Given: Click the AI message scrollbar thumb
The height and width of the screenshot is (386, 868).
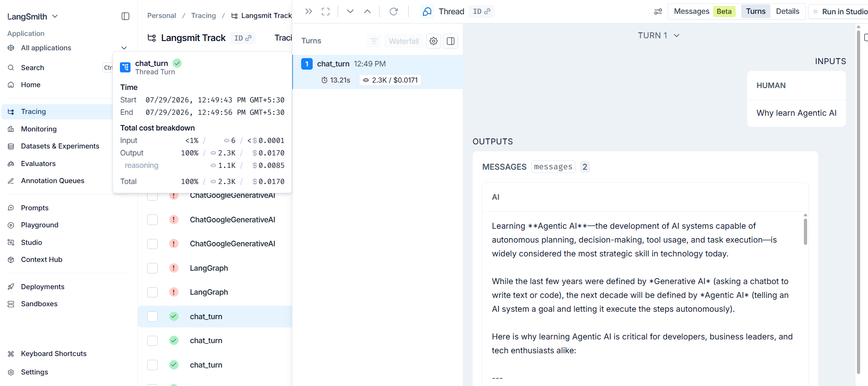Looking at the screenshot, I should coord(805,232).
